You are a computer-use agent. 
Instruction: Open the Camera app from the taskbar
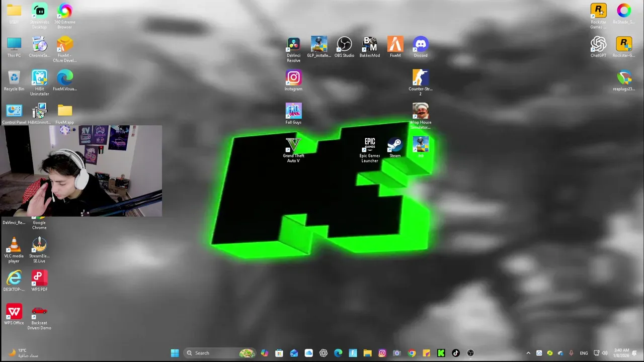point(397,353)
